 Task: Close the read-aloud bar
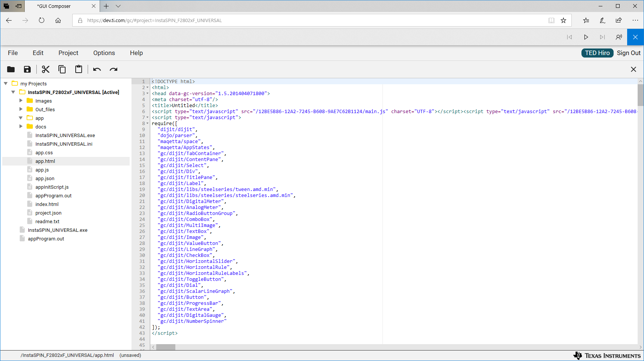[635, 37]
